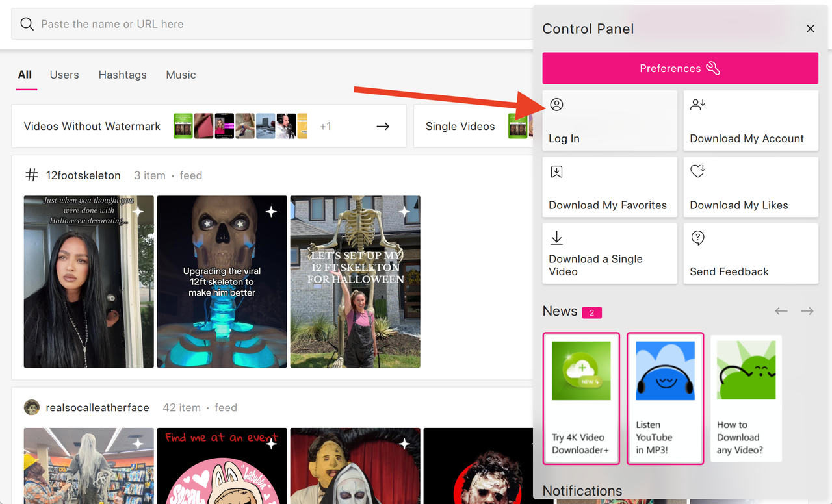
Task: Open the Send Feedback tile
Action: [751, 253]
